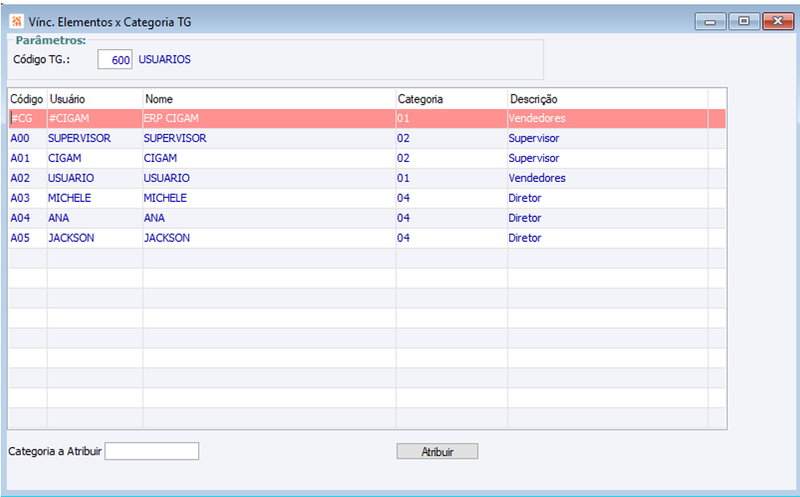Viewport: 800px width, 497px height.
Task: Select the A02 code cell
Action: (x=28, y=178)
